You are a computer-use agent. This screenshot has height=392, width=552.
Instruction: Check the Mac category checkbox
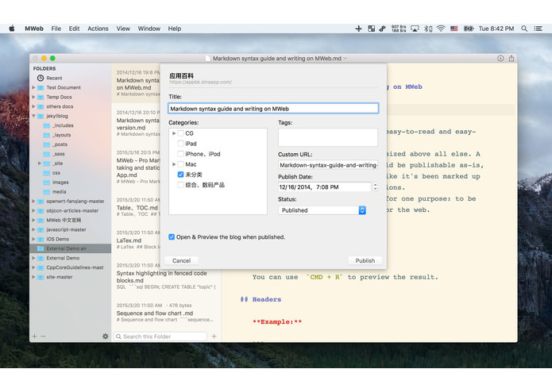pos(180,164)
